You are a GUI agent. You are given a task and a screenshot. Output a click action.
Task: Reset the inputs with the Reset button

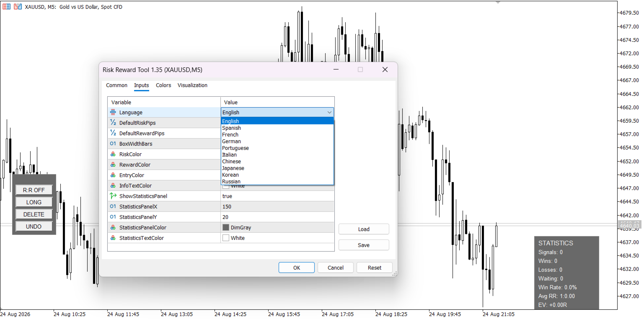point(375,268)
